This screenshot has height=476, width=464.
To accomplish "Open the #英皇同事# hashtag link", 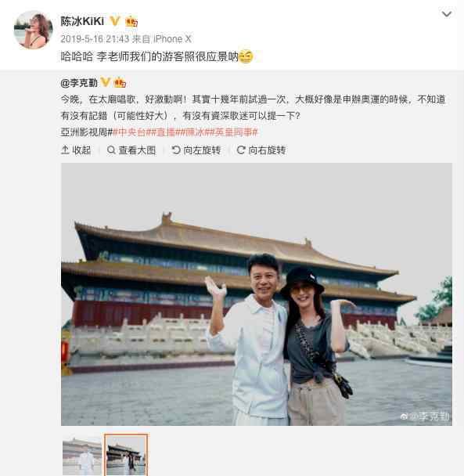I will pyautogui.click(x=237, y=132).
